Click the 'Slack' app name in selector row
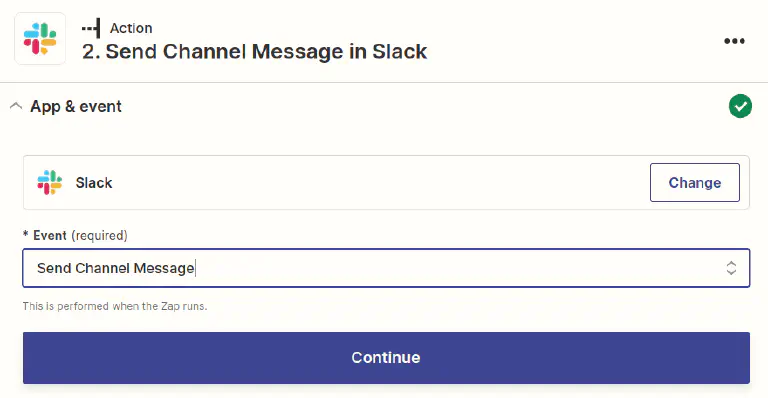768x398 pixels. 94,183
